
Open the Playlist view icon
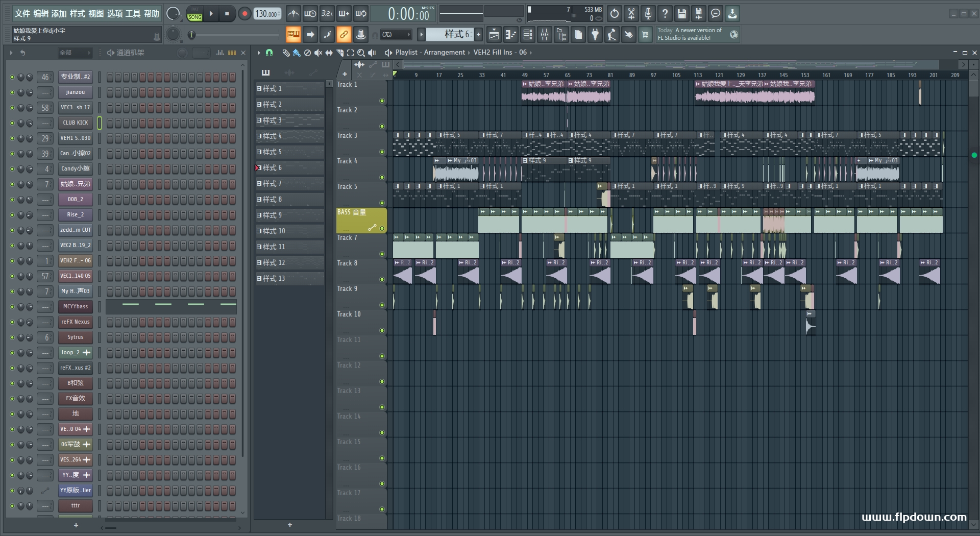point(494,35)
